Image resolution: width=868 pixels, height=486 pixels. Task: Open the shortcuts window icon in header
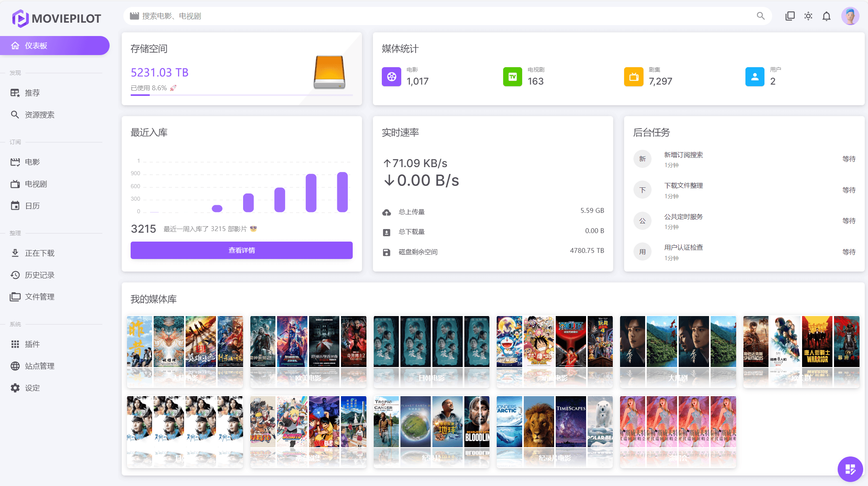pos(790,16)
